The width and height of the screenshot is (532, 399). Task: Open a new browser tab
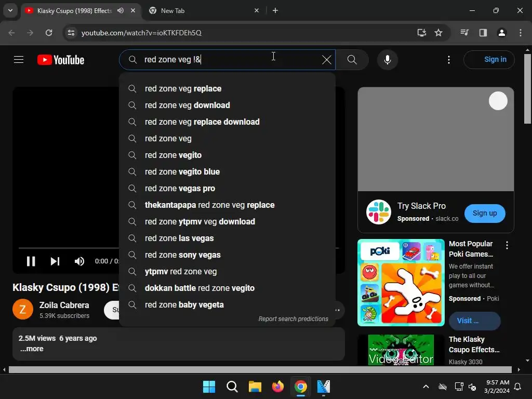pos(275,10)
